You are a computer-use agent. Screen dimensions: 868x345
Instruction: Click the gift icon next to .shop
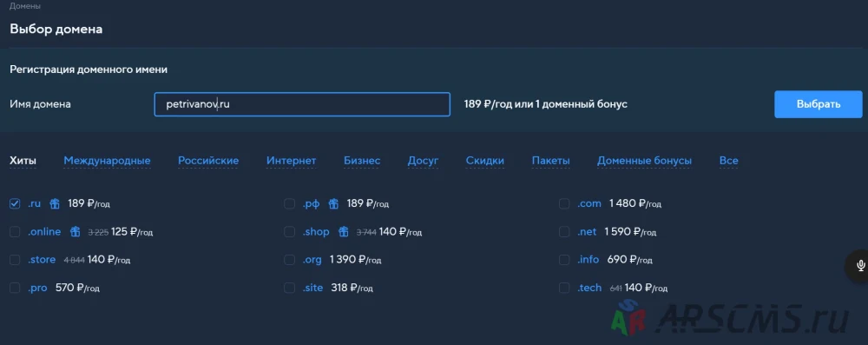[x=343, y=232]
